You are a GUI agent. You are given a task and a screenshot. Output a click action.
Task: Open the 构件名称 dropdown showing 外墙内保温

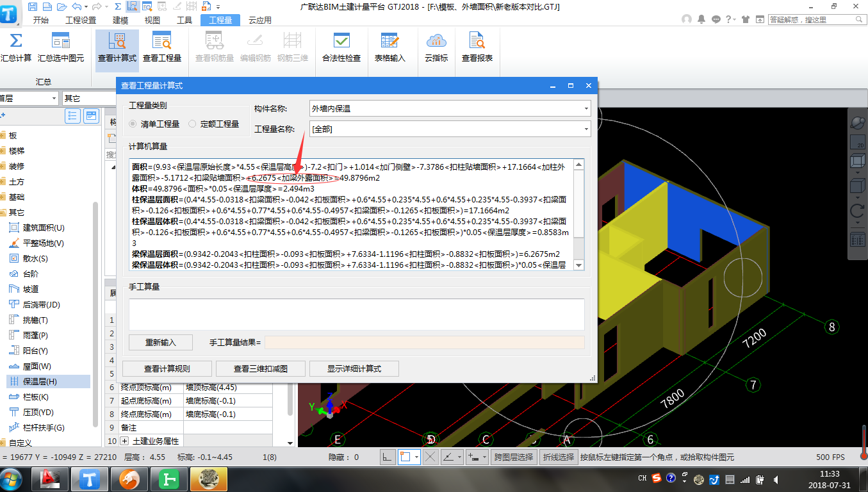pos(450,109)
